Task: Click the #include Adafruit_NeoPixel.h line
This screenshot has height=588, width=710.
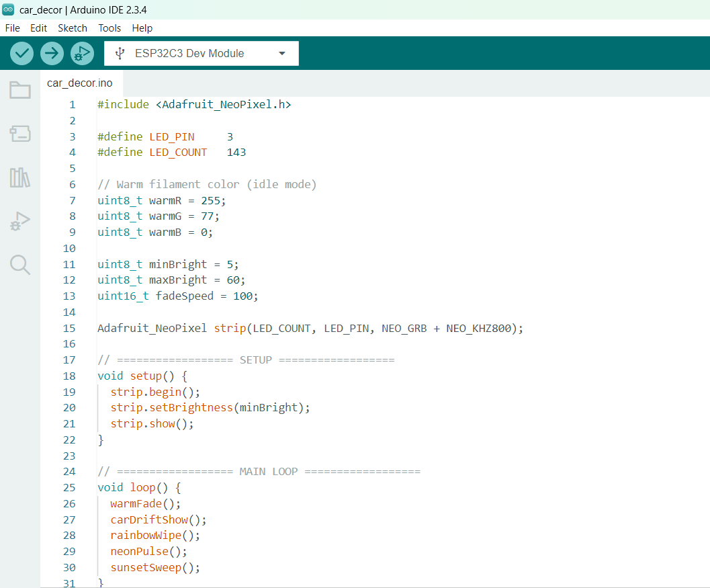Action: coord(194,105)
